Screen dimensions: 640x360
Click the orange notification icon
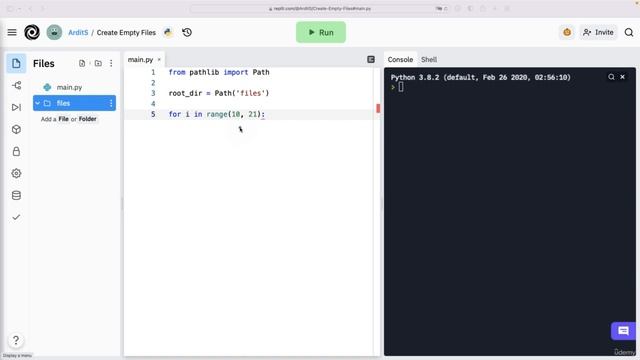coord(567,32)
